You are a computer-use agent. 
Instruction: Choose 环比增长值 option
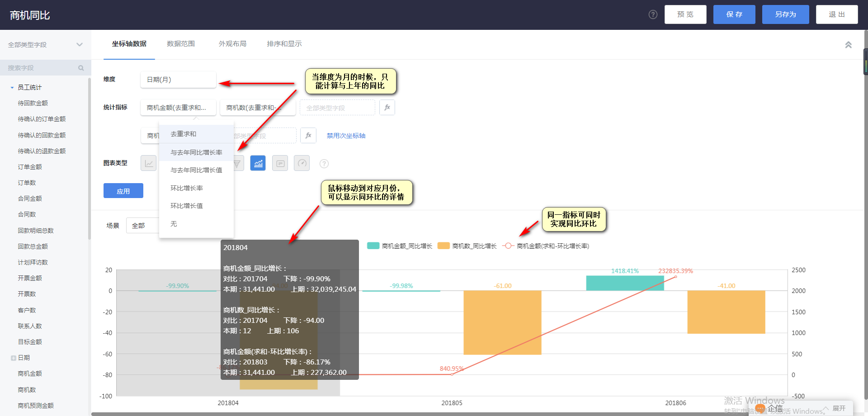click(x=196, y=206)
